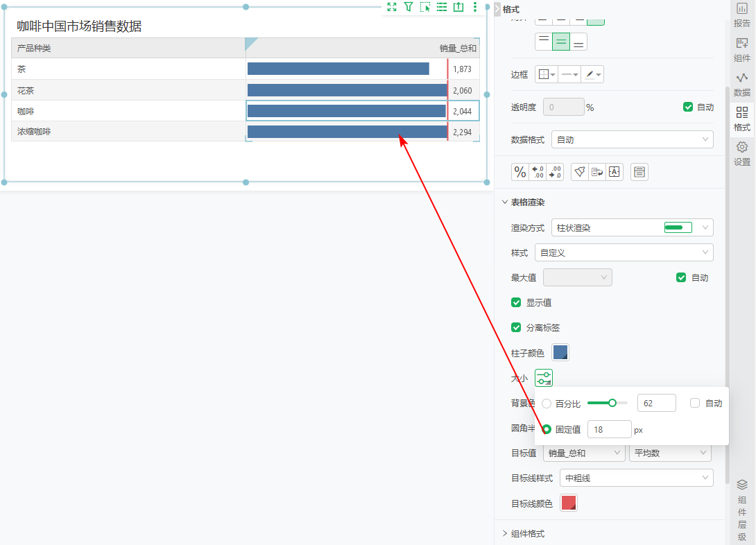Click the table title 咖啡中国市场销售数据

tap(79, 26)
